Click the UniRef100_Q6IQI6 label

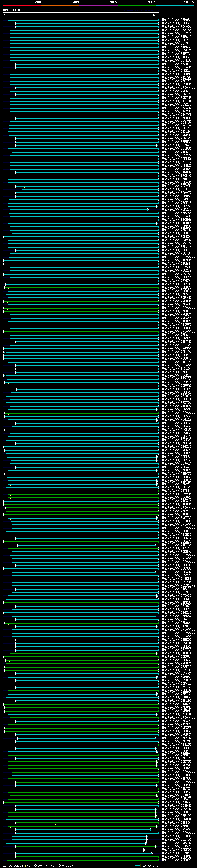pyautogui.click(x=176, y=396)
